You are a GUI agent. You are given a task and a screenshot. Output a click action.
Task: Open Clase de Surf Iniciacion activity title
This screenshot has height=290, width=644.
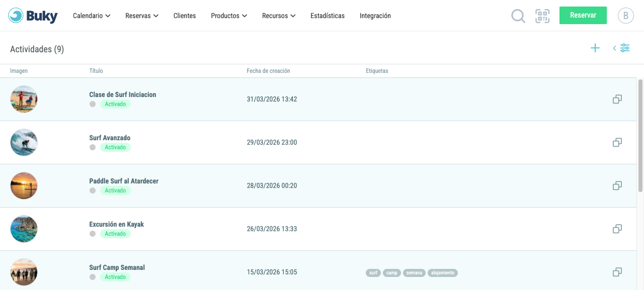(x=123, y=94)
